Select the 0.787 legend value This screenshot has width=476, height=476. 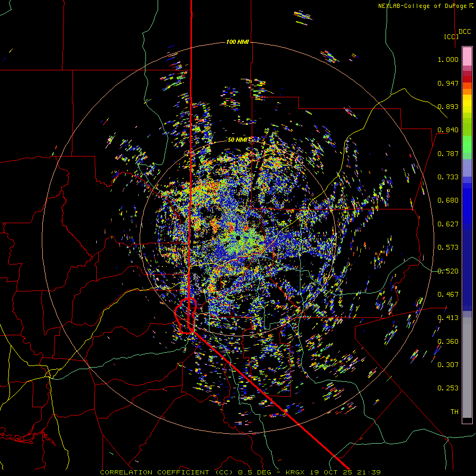[x=448, y=153]
